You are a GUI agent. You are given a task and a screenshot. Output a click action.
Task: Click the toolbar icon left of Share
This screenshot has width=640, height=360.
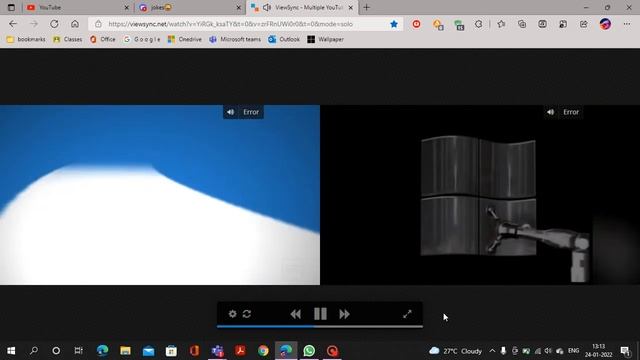pos(563,24)
